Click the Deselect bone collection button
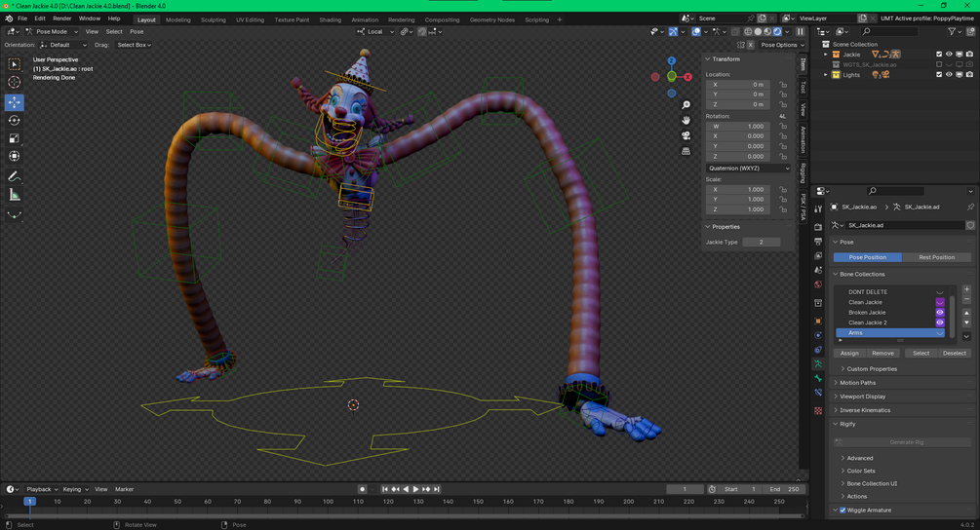 (955, 354)
